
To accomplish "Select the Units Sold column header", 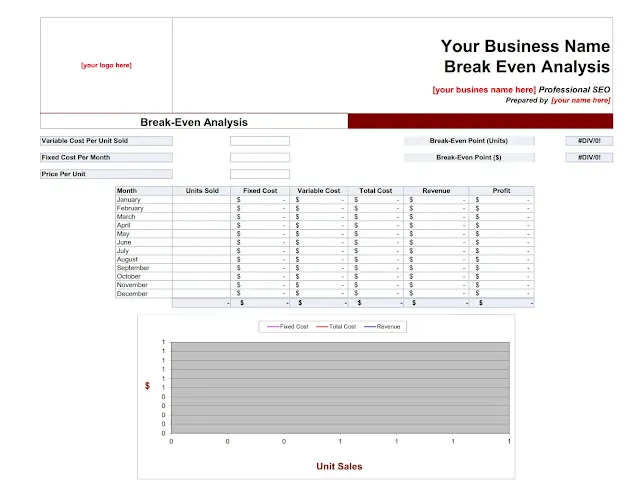I will pyautogui.click(x=202, y=191).
